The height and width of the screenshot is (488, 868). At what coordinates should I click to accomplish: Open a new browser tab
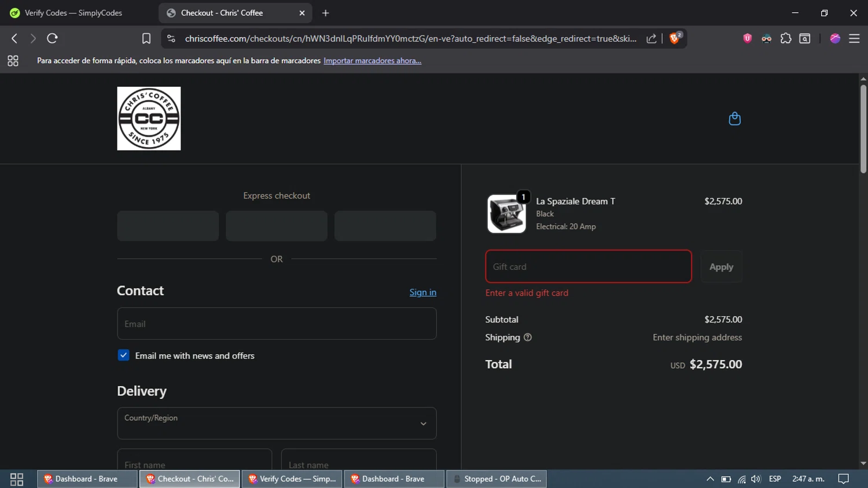pyautogui.click(x=326, y=13)
